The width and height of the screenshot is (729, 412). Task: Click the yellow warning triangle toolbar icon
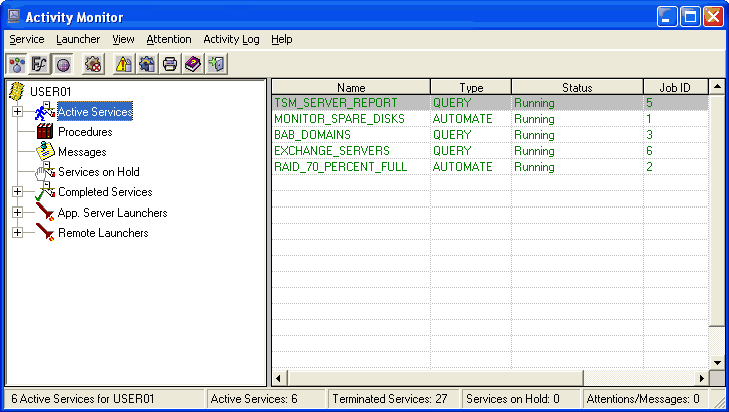point(124,65)
